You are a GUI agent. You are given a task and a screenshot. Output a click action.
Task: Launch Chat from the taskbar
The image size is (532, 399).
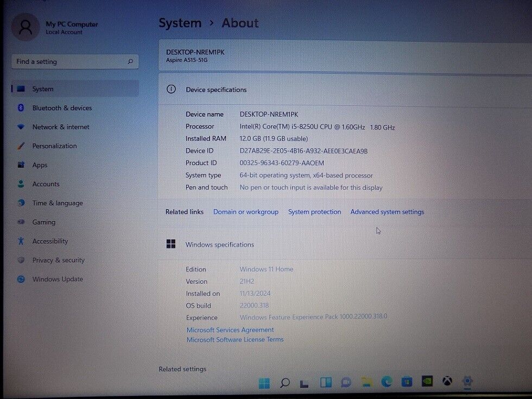click(x=346, y=382)
